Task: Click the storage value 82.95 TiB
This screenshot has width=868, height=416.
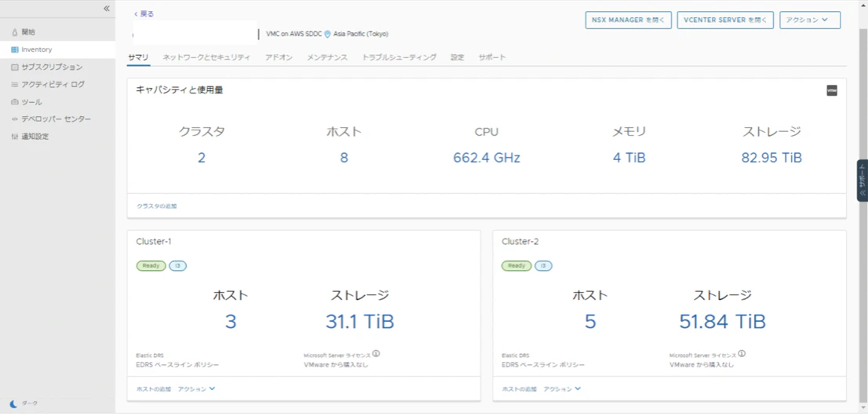Action: (771, 158)
